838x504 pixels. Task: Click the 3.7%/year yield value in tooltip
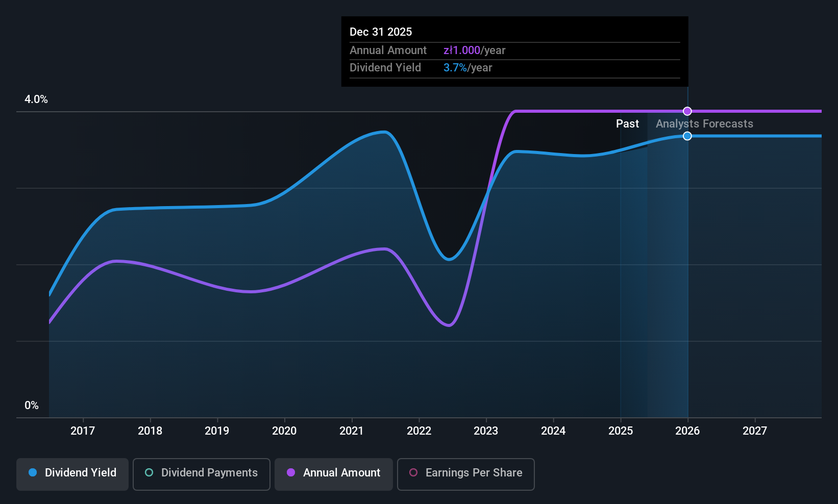(467, 67)
